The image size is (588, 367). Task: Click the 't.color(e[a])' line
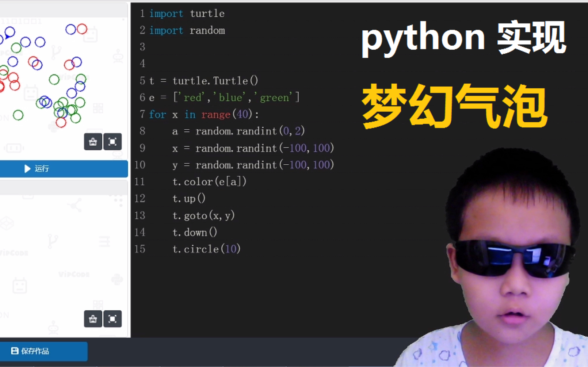tap(209, 182)
